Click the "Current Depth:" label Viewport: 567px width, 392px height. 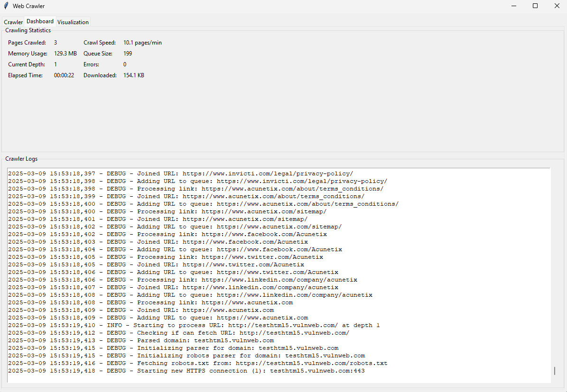point(27,64)
